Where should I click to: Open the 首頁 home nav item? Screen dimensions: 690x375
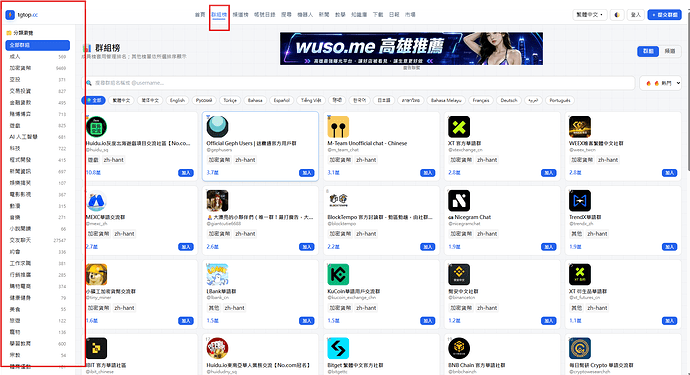coord(200,15)
